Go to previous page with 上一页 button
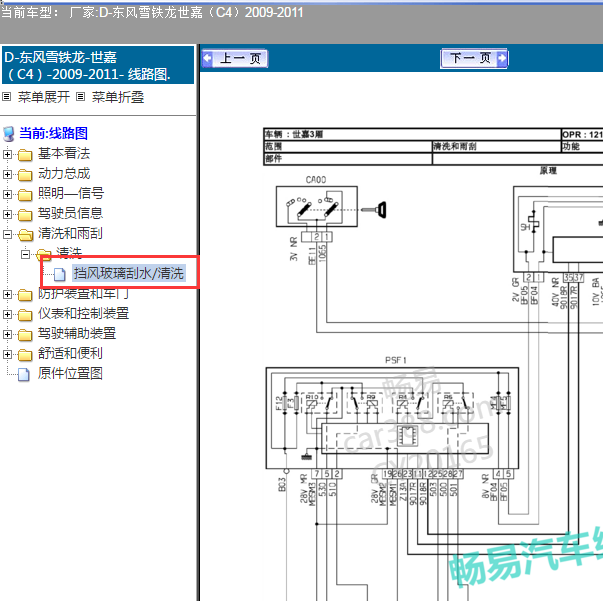The width and height of the screenshot is (603, 601). pos(234,58)
